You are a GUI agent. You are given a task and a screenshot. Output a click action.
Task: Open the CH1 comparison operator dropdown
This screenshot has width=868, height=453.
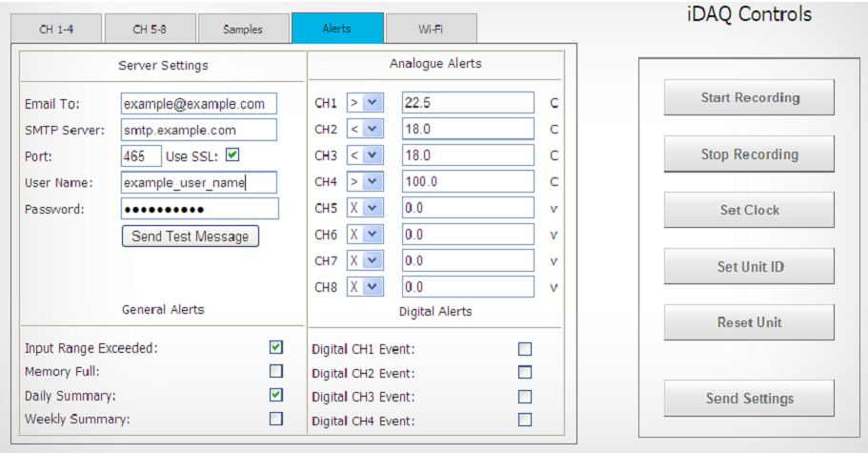pos(365,102)
